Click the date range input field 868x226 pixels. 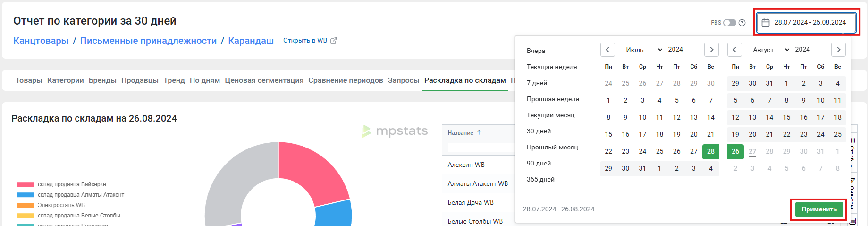click(807, 23)
